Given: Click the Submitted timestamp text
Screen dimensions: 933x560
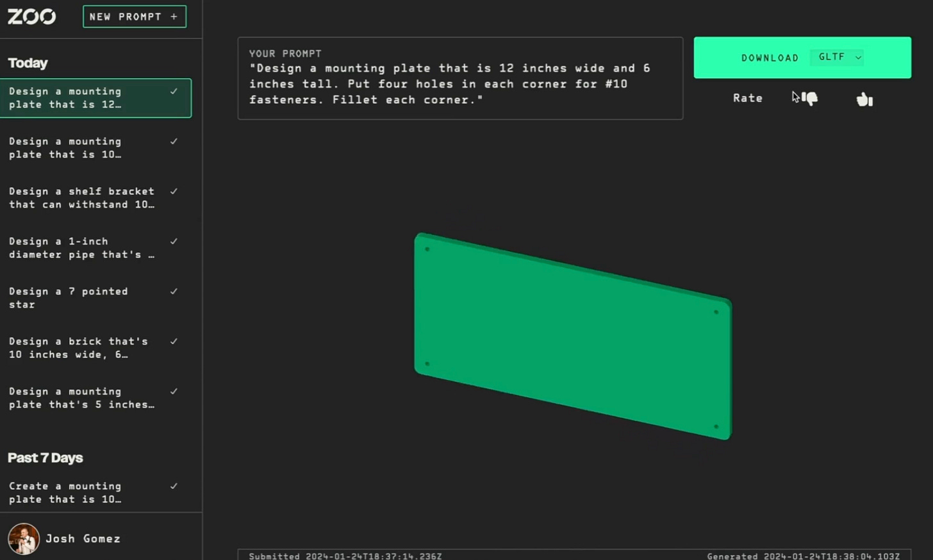Looking at the screenshot, I should pyautogui.click(x=345, y=556).
